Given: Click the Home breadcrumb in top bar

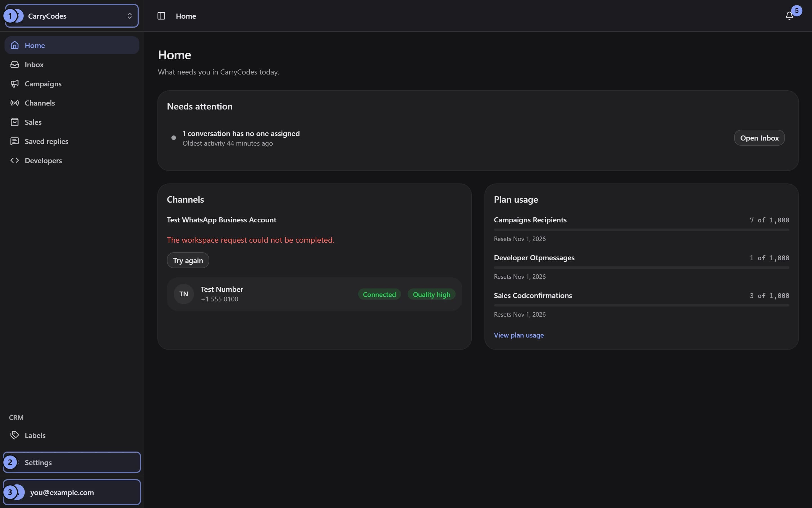Looking at the screenshot, I should [x=186, y=16].
